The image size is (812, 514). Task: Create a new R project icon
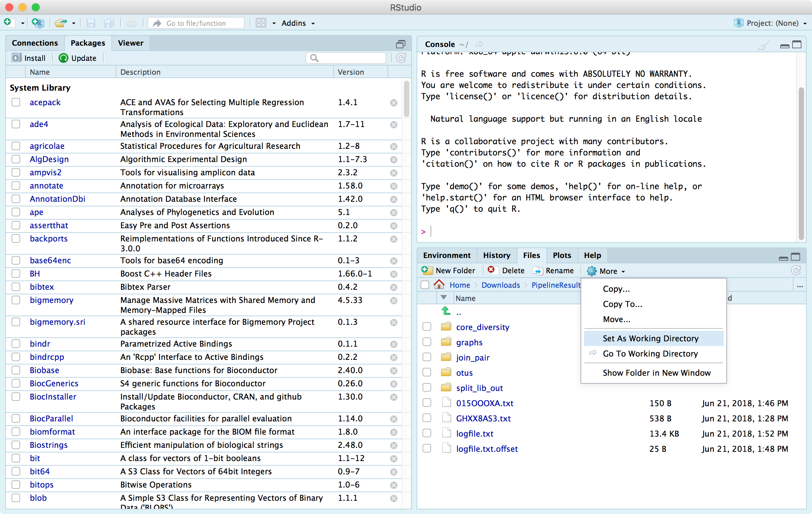point(37,23)
